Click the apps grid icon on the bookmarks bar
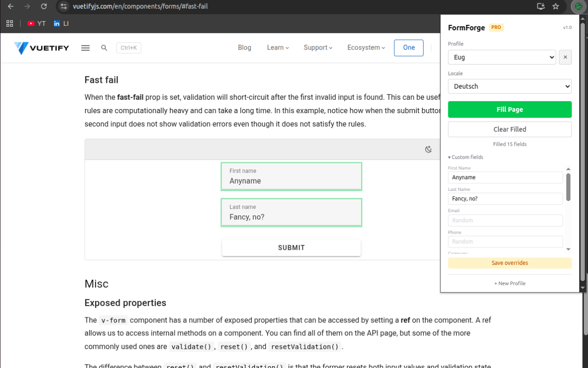Screen dimensions: 588x368 tap(9, 23)
